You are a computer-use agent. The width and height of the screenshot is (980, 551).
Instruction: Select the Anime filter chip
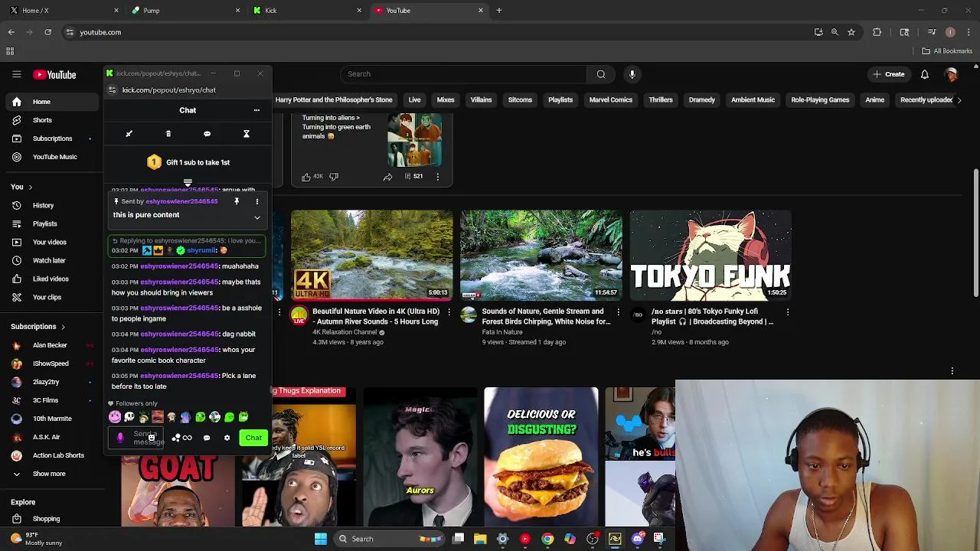click(874, 100)
